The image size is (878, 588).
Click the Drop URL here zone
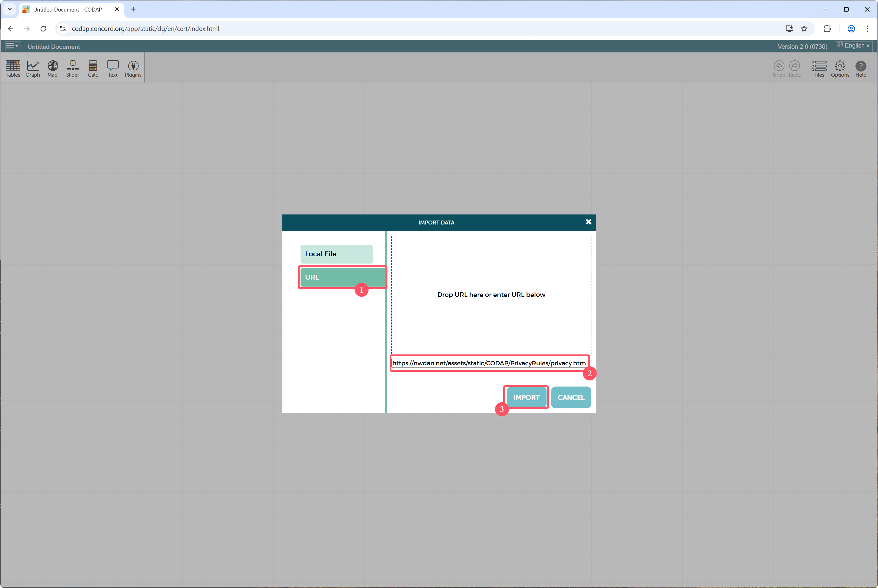tap(491, 295)
